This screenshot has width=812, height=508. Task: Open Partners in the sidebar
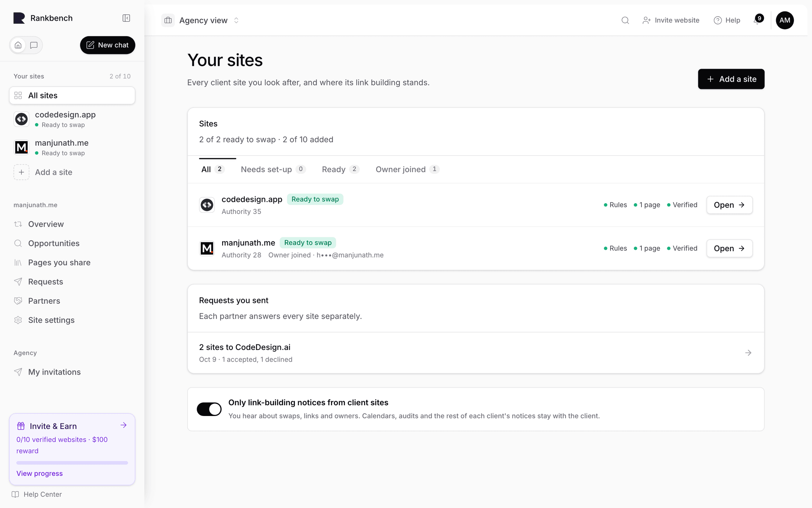[72, 301]
